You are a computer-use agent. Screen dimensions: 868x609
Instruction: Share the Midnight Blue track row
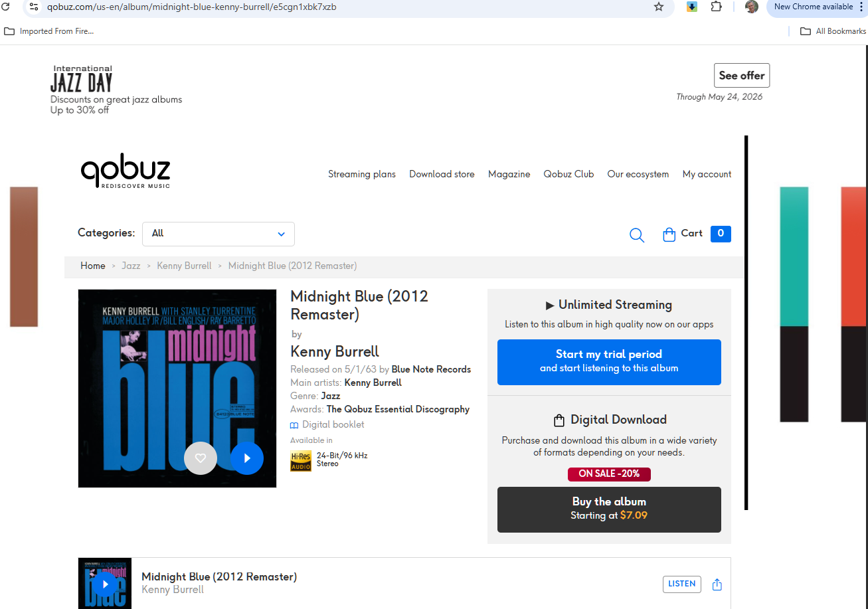point(717,584)
